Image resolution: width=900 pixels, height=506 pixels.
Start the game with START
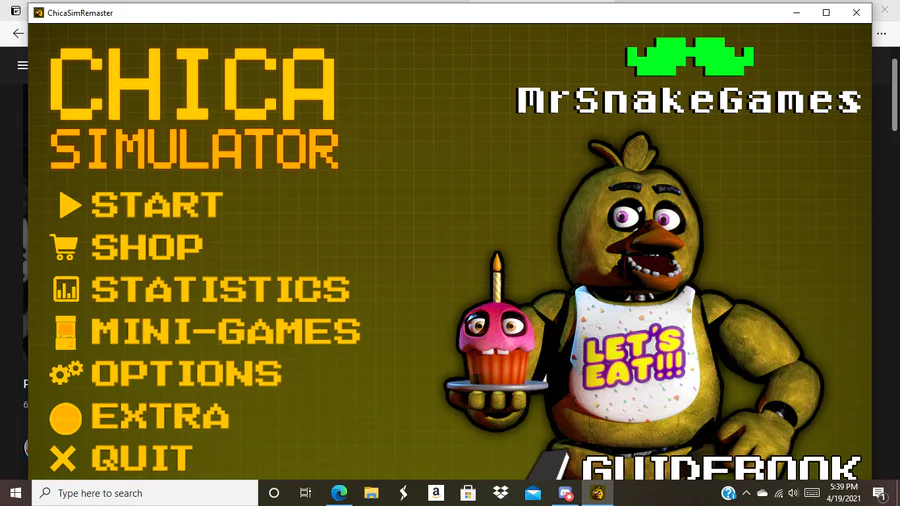pyautogui.click(x=157, y=205)
